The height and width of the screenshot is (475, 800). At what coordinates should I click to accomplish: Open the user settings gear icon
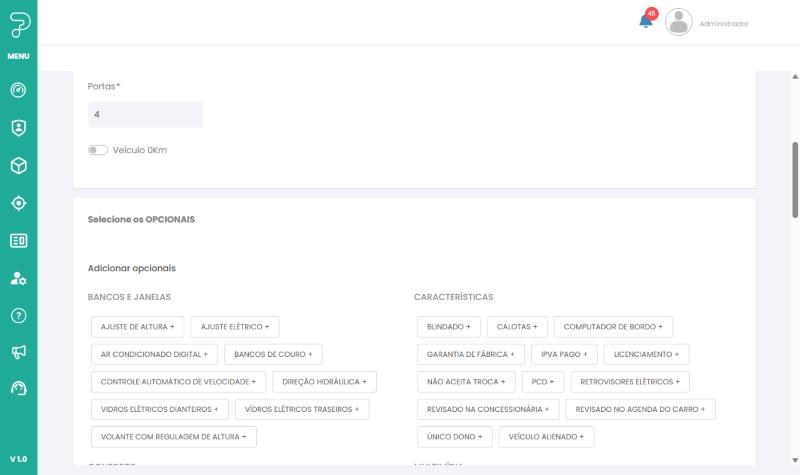pyautogui.click(x=18, y=278)
